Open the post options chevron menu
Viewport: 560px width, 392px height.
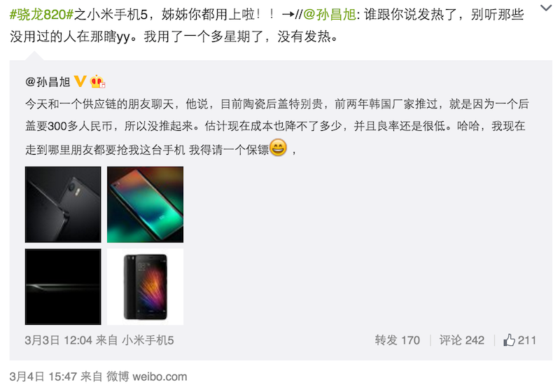(546, 8)
